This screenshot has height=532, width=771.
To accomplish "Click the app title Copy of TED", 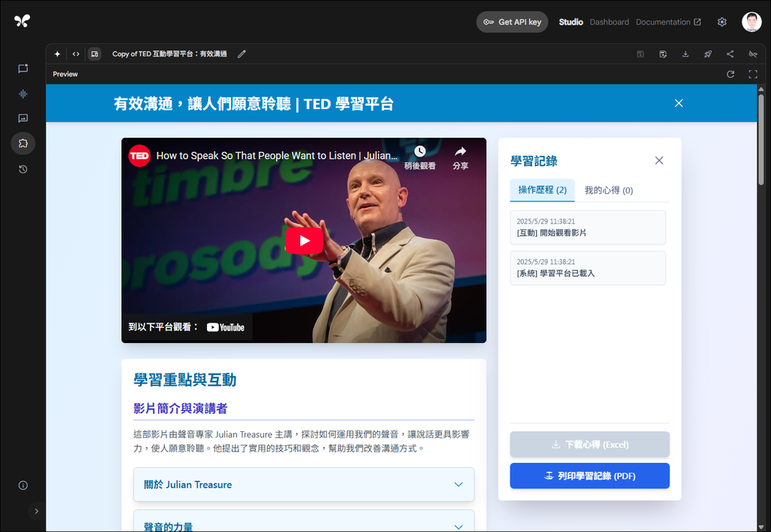I will click(169, 54).
